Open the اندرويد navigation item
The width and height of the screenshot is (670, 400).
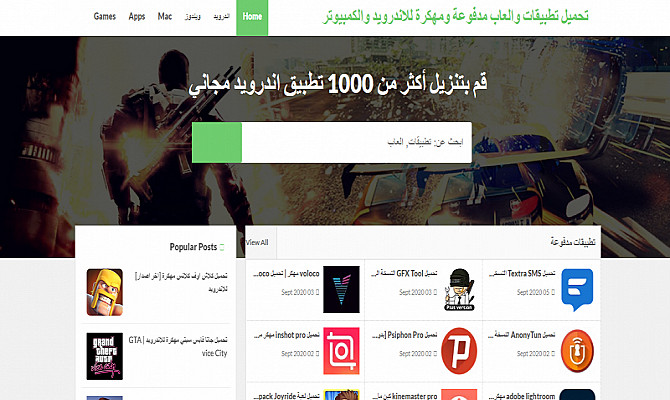click(x=221, y=17)
